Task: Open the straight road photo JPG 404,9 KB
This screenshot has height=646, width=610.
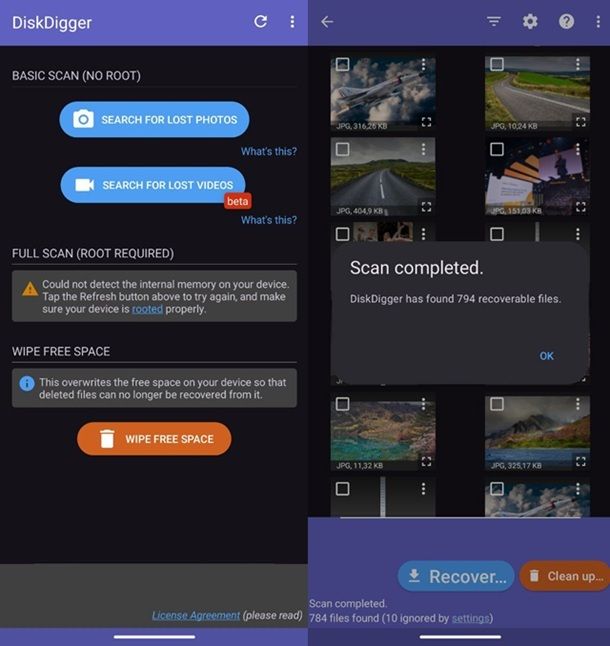Action: [x=383, y=178]
